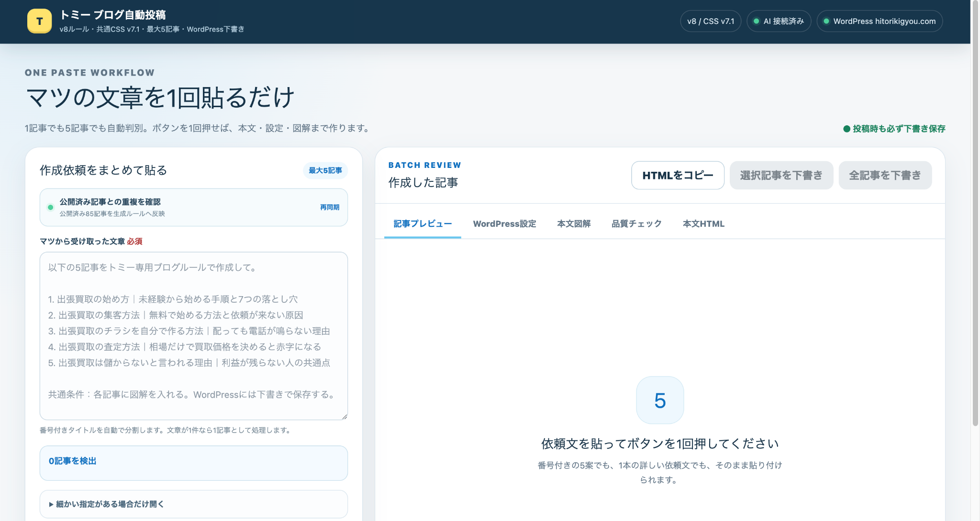Expand 細かい指定がある場合だけ開く section
The width and height of the screenshot is (980, 521).
194,504
